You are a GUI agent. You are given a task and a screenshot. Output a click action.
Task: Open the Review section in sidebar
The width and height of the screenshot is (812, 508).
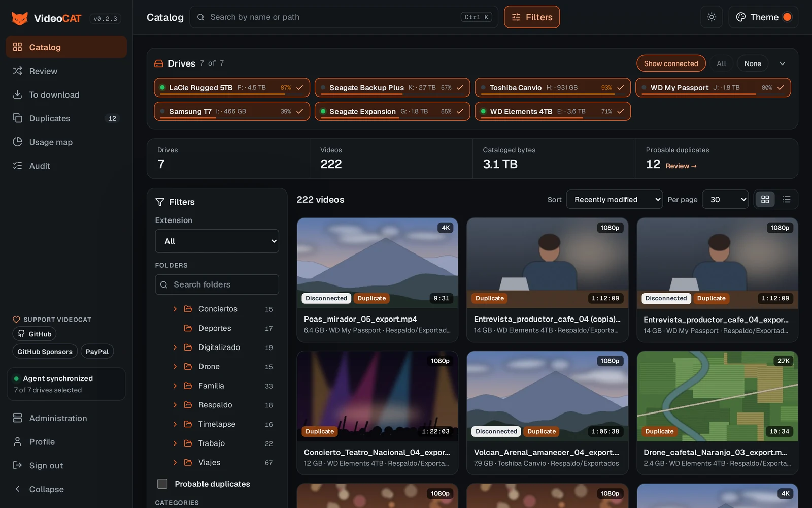(x=66, y=71)
